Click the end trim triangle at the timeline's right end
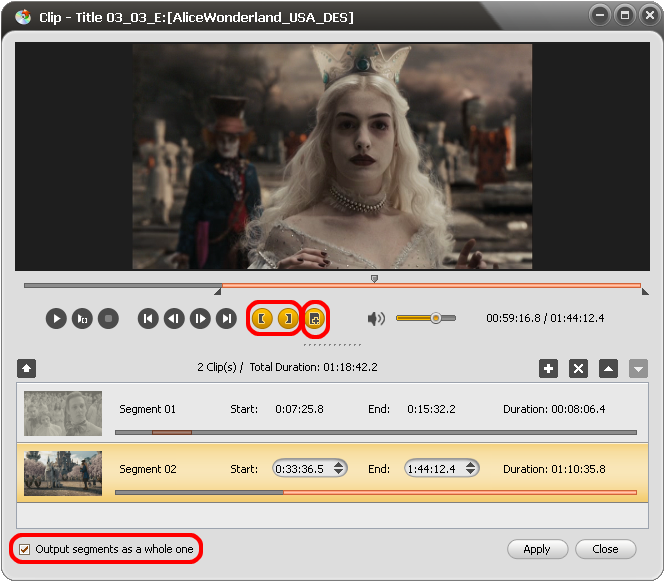The width and height of the screenshot is (665, 582). 645,291
